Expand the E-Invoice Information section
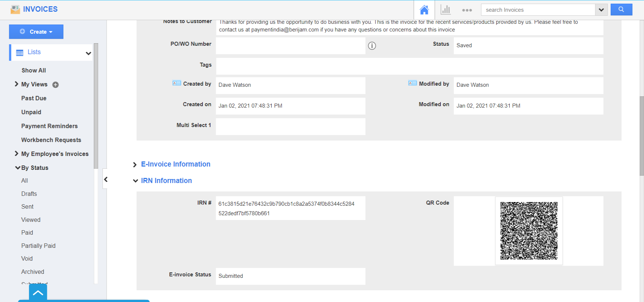This screenshot has width=644, height=302. (x=135, y=165)
